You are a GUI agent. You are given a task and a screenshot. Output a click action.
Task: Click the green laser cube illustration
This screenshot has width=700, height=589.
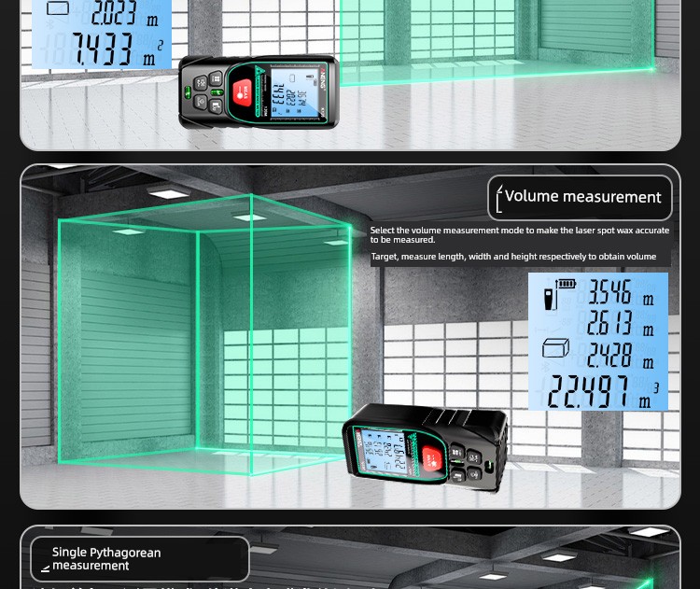pyautogui.click(x=204, y=335)
